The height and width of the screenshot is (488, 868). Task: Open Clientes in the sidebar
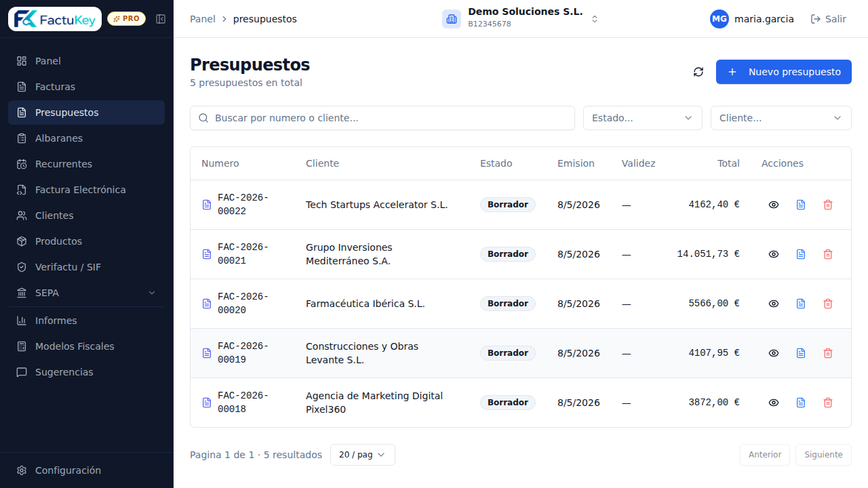pyautogui.click(x=86, y=216)
